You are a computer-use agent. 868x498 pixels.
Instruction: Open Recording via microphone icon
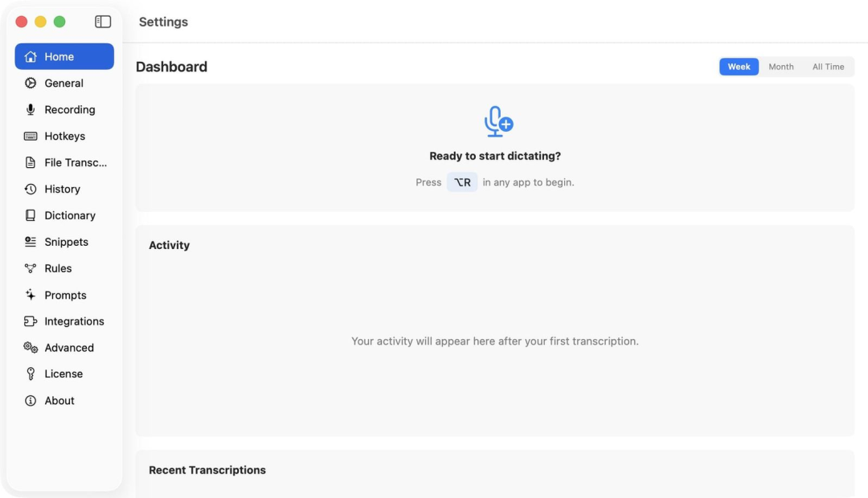[31, 110]
